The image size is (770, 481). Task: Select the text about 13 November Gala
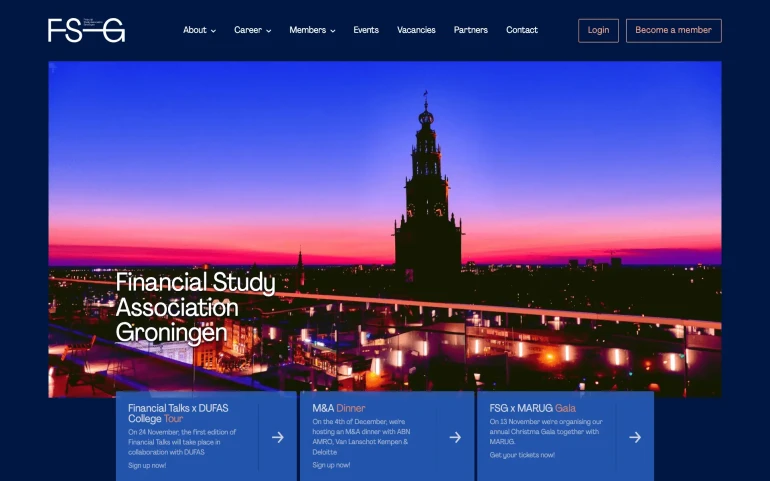546,432
